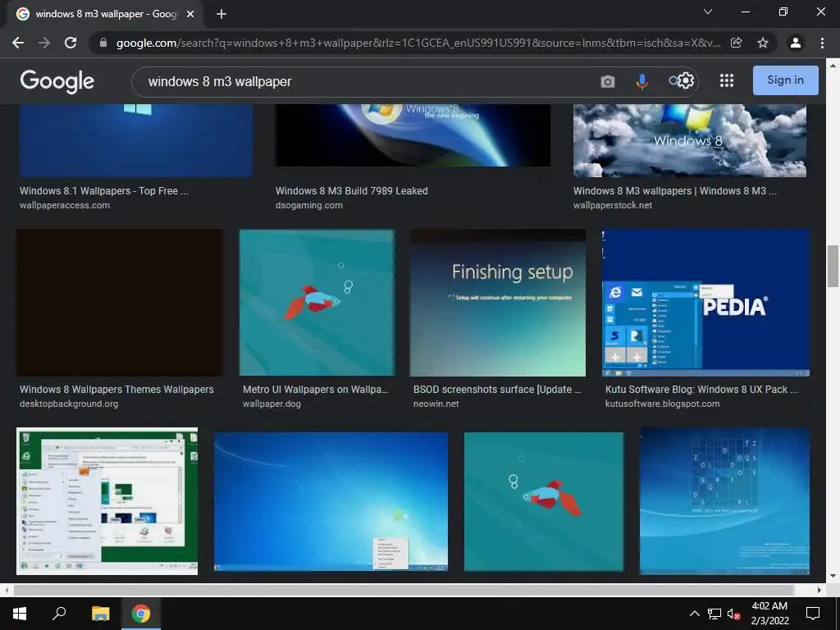Reload the page with refresh icon
The image size is (840, 630).
pos(71,43)
